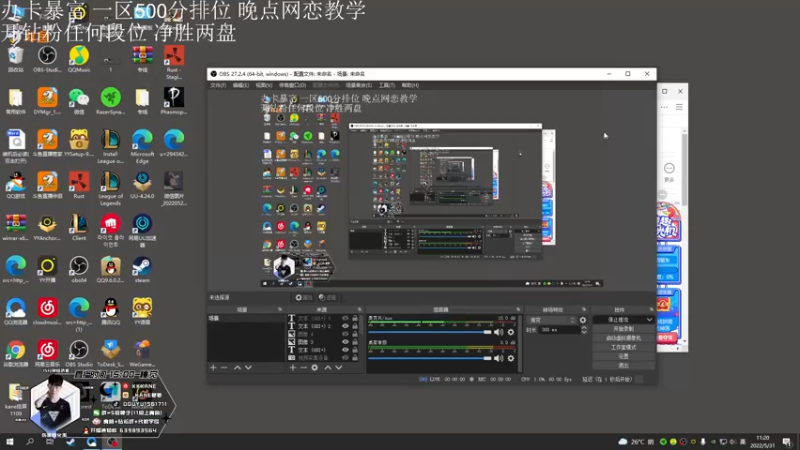
Task: Toggle visibility of image 3 source
Action: tap(345, 342)
